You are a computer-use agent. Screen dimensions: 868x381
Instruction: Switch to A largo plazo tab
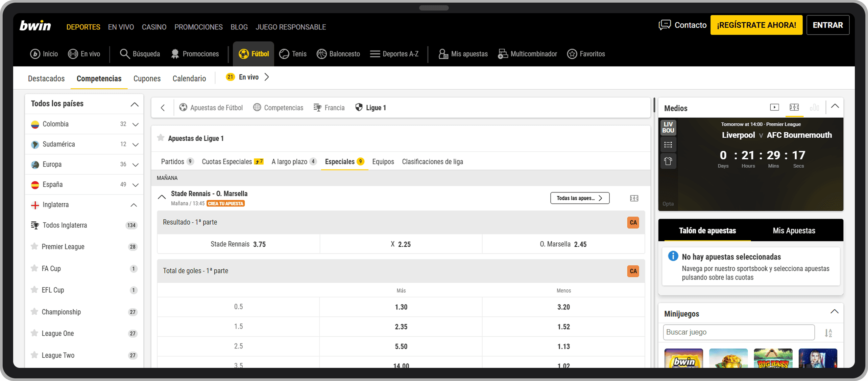click(x=294, y=162)
